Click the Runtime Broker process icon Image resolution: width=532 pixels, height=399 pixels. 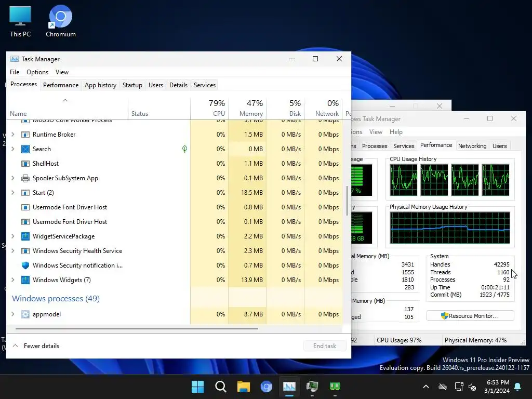click(x=25, y=135)
